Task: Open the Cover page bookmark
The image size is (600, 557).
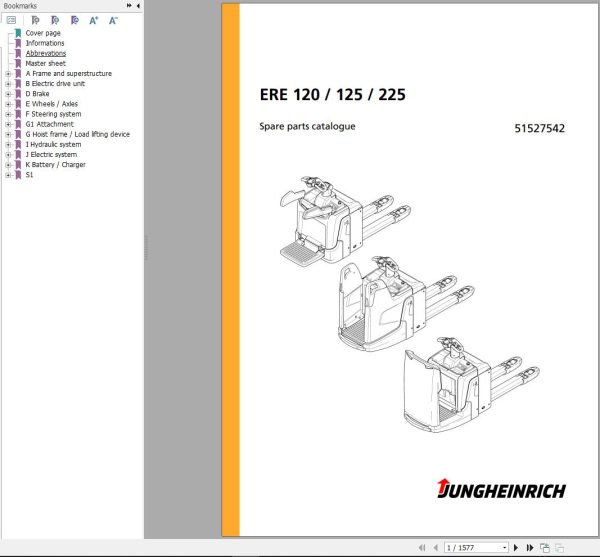Action: pyautogui.click(x=43, y=33)
